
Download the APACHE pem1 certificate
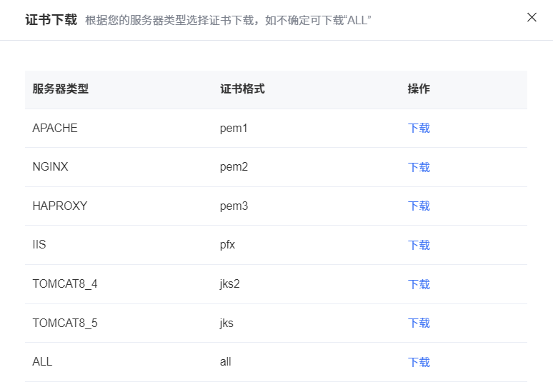[x=419, y=129]
